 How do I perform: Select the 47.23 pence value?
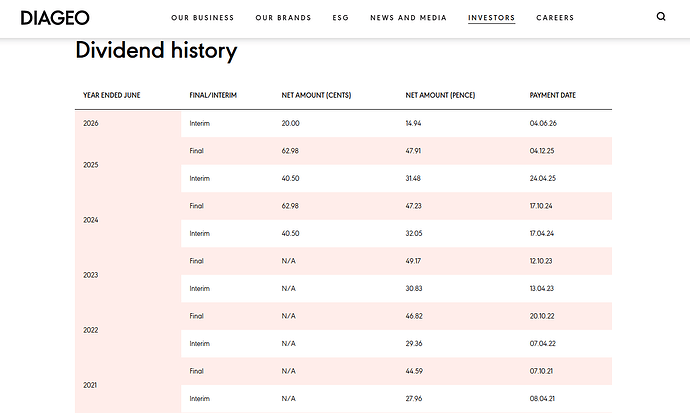(x=413, y=206)
